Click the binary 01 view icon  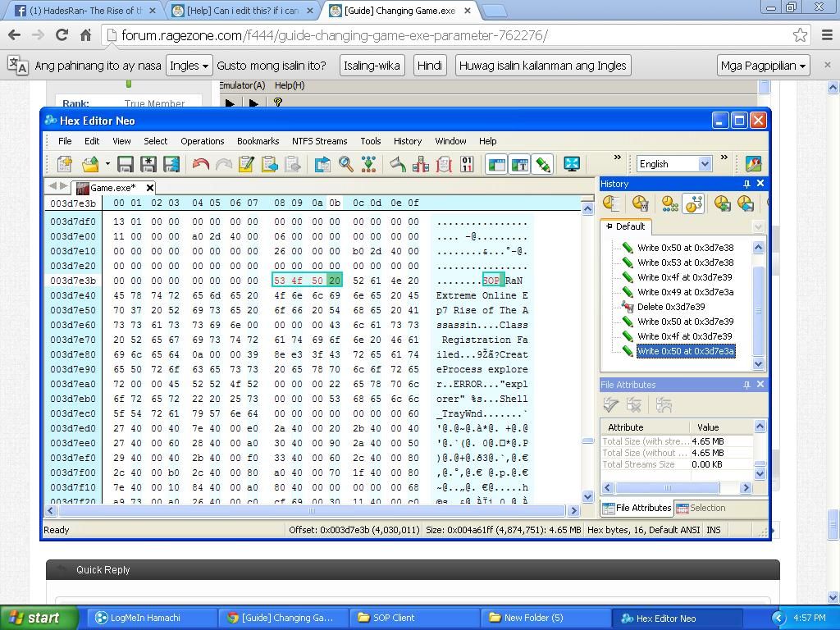coord(467,164)
